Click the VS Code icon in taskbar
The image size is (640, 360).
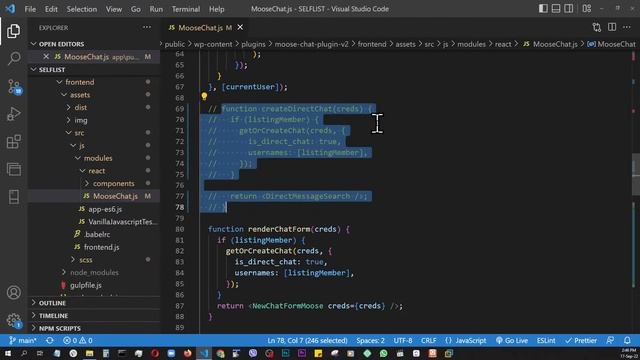[204, 353]
